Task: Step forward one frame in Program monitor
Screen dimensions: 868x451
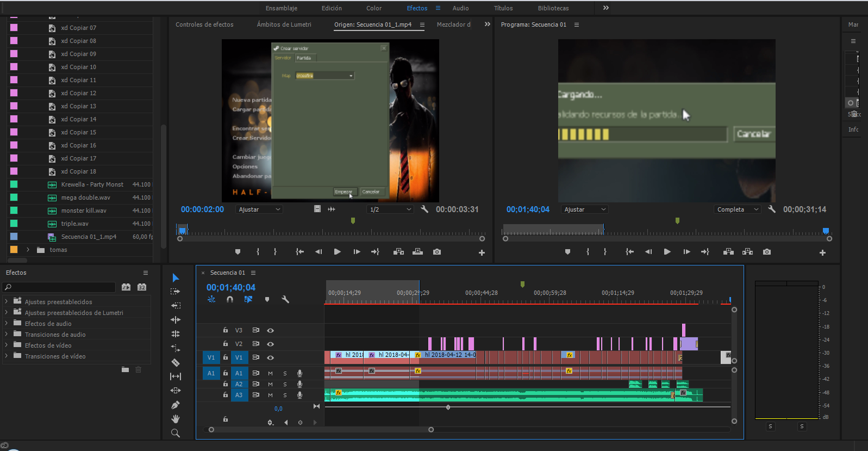Action: [x=687, y=252]
